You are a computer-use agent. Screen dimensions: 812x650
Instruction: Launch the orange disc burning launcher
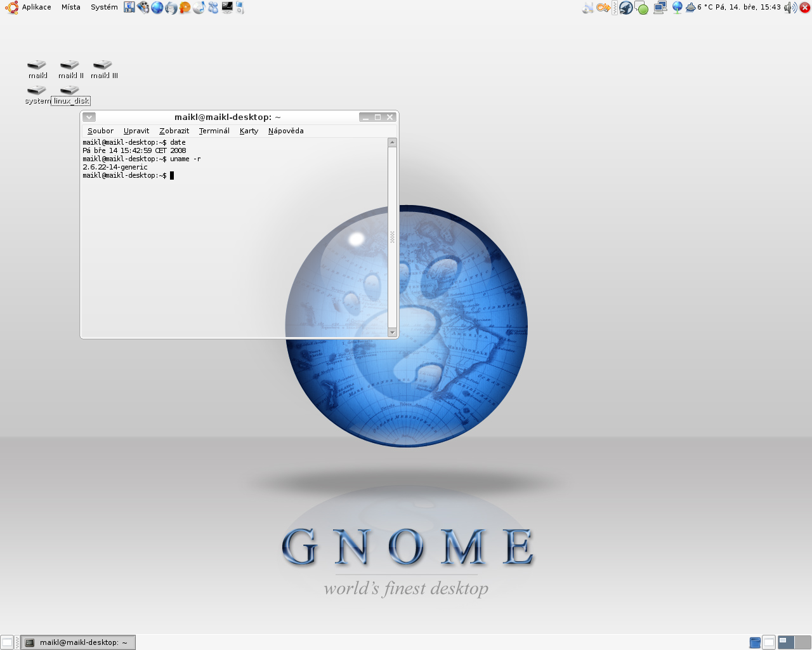185,8
